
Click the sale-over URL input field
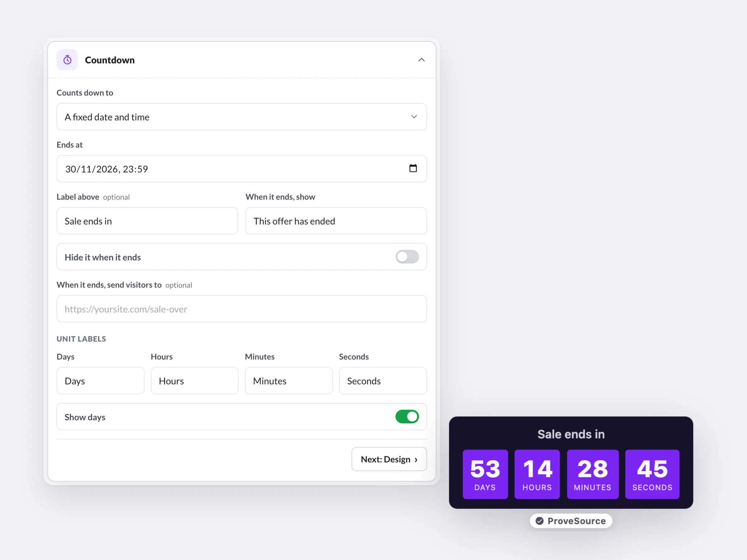(x=242, y=309)
